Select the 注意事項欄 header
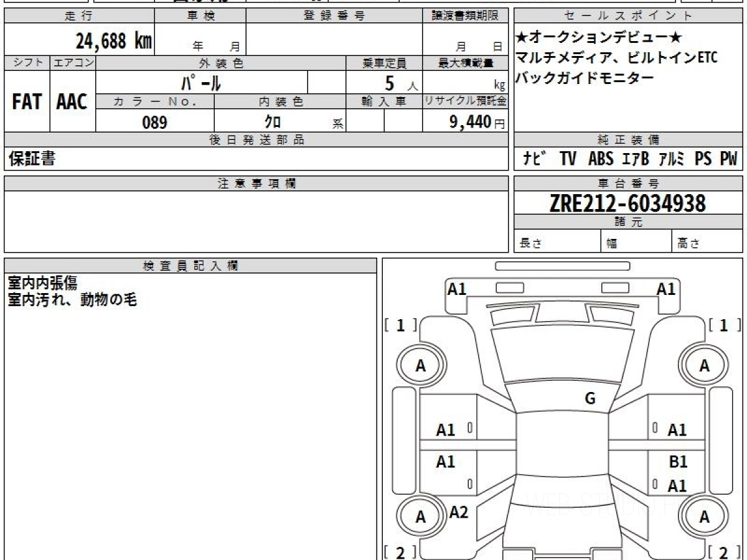 pyautogui.click(x=256, y=184)
